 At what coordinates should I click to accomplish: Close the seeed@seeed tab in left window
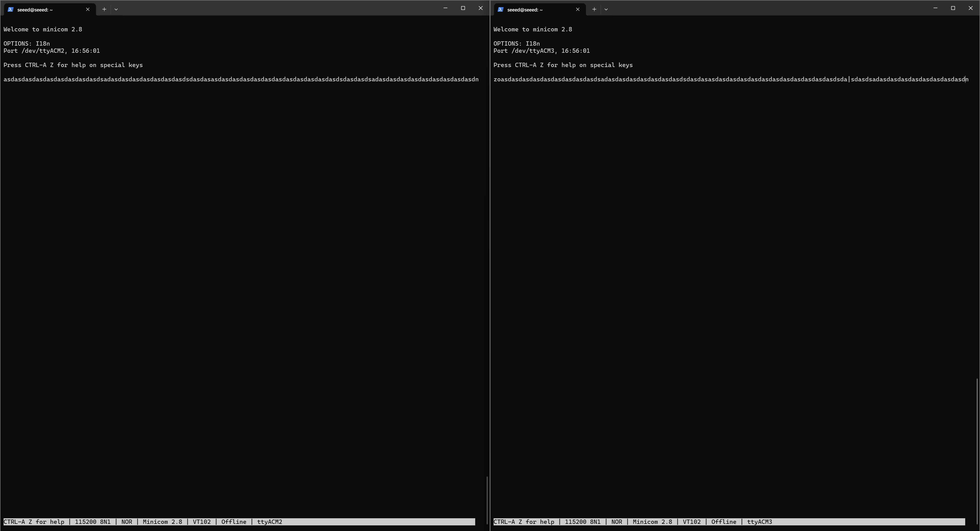tap(88, 9)
